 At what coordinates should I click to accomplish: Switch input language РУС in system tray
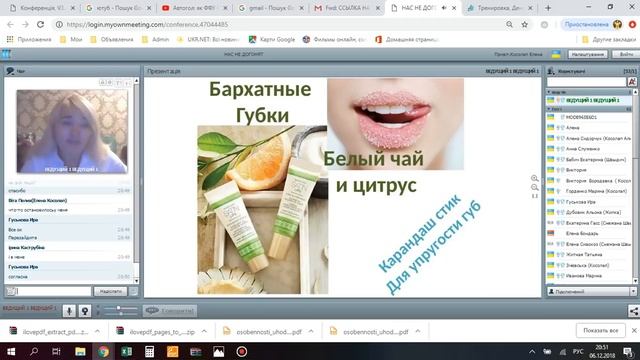pyautogui.click(x=578, y=351)
